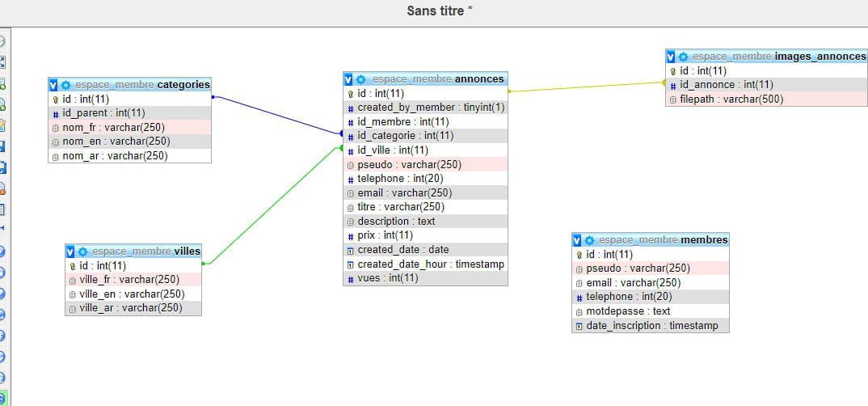Click the primary key icon of villes id
The image size is (868, 406).
click(x=72, y=266)
